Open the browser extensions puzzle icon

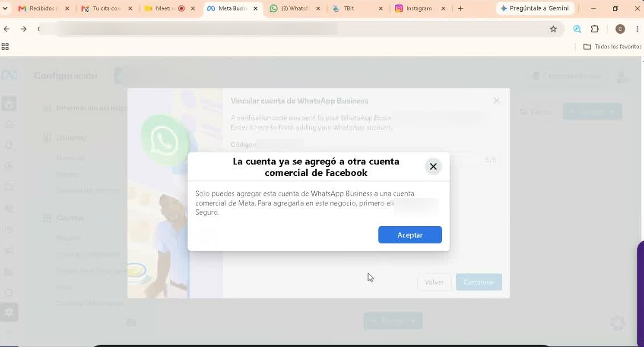tap(595, 29)
